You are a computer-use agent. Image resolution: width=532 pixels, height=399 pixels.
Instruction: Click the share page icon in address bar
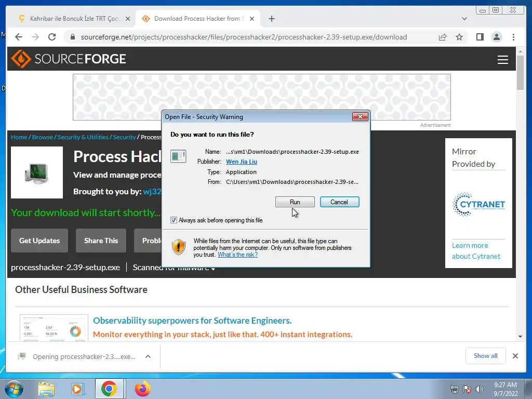443,37
